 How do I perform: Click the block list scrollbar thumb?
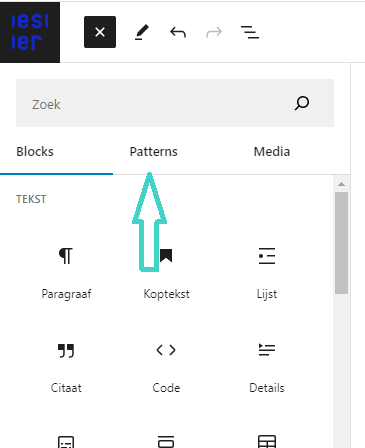(x=341, y=243)
